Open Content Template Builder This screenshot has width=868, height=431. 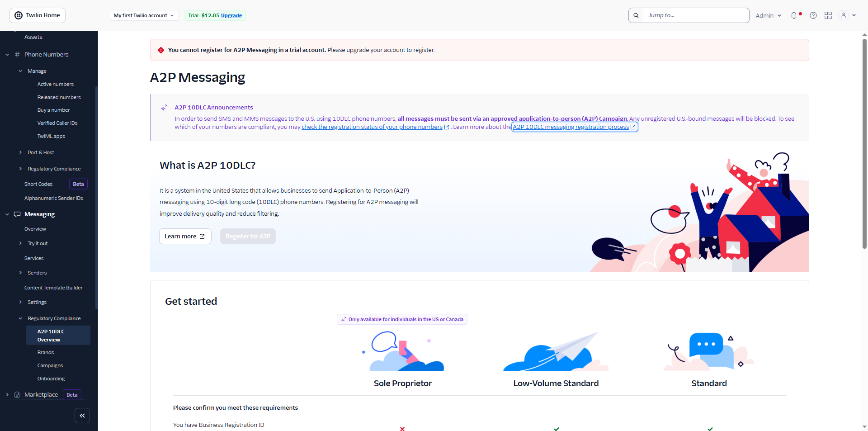(x=53, y=288)
